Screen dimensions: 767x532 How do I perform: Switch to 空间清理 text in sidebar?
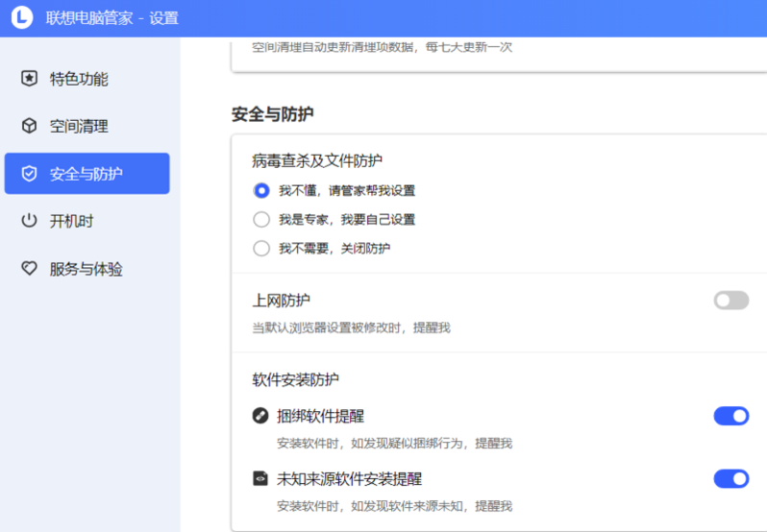pyautogui.click(x=79, y=126)
